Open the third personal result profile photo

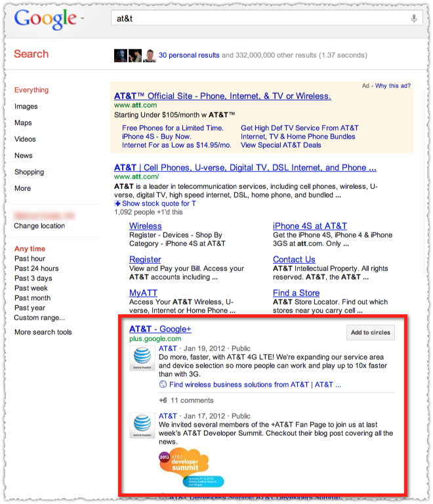pyautogui.click(x=150, y=56)
